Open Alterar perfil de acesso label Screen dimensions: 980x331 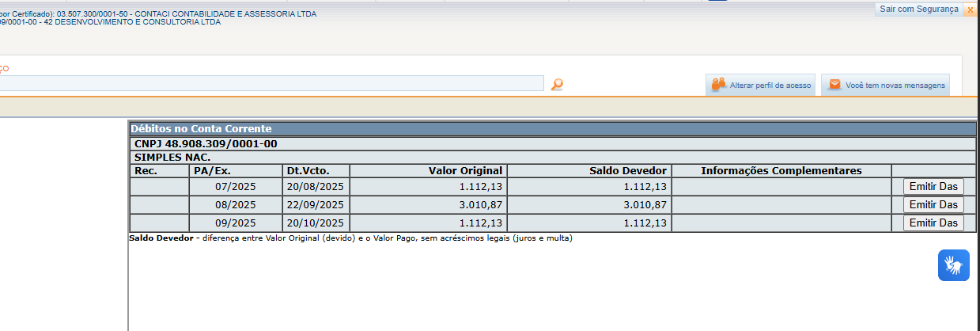point(770,86)
